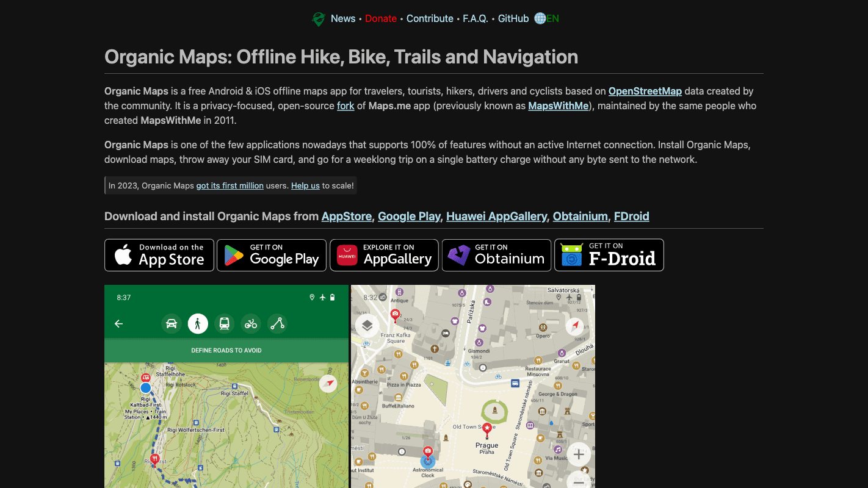This screenshot has height=488, width=868.
Task: Click the compass icon on hiking map
Action: (328, 383)
